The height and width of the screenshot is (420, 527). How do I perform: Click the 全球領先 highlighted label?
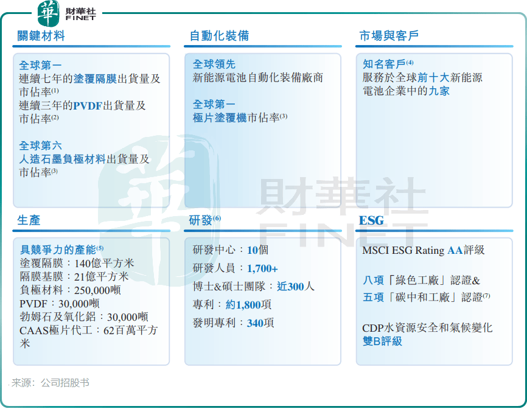click(214, 64)
